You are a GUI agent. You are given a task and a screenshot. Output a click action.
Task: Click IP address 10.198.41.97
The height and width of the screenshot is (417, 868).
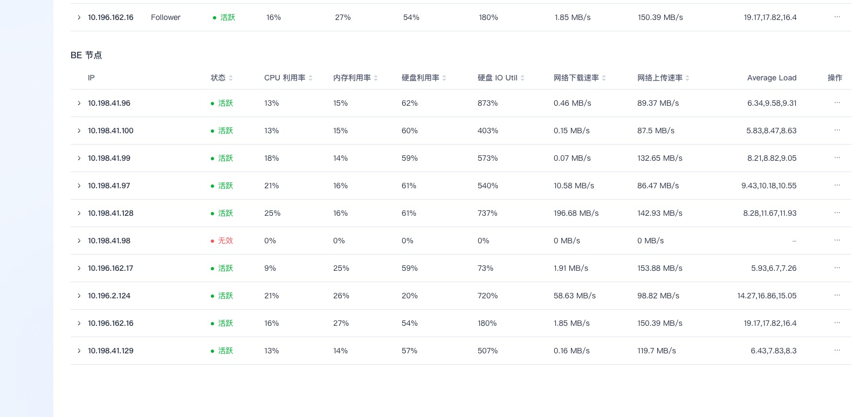point(109,186)
